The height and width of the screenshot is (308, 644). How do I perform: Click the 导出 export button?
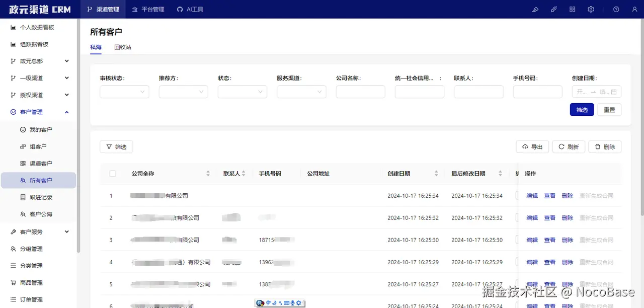tap(533, 147)
